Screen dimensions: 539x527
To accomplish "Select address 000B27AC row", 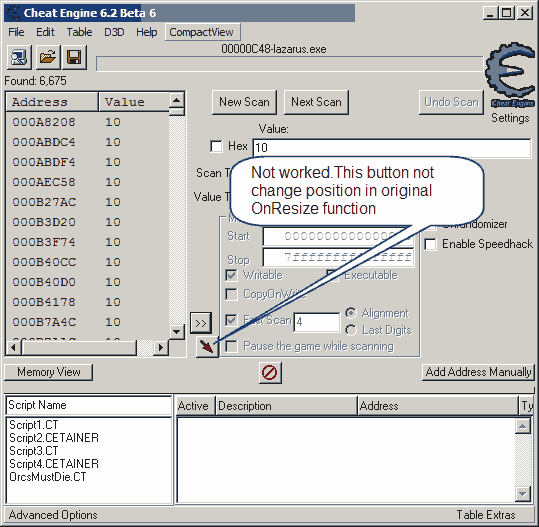I will (87, 202).
